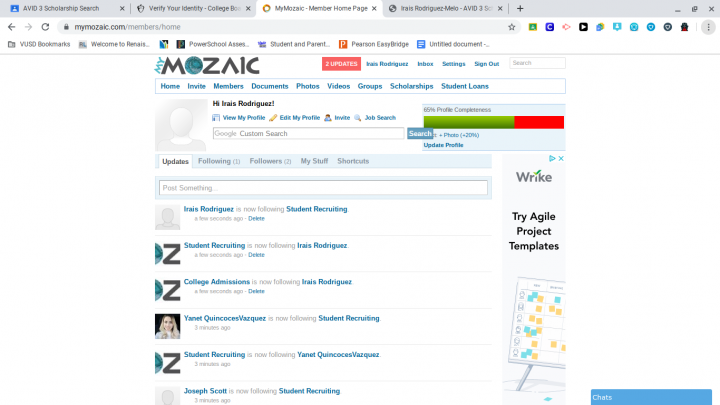The height and width of the screenshot is (405, 720).
Task: Click the Post Something input
Action: tap(323, 188)
